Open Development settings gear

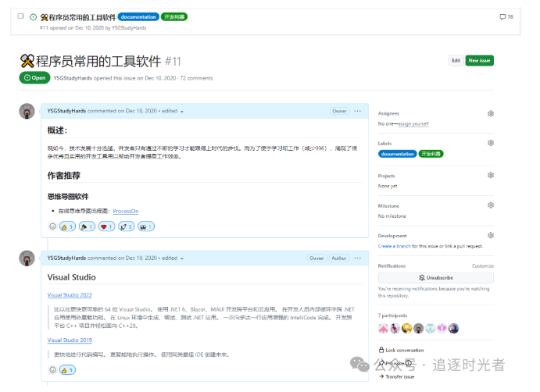[x=491, y=235]
